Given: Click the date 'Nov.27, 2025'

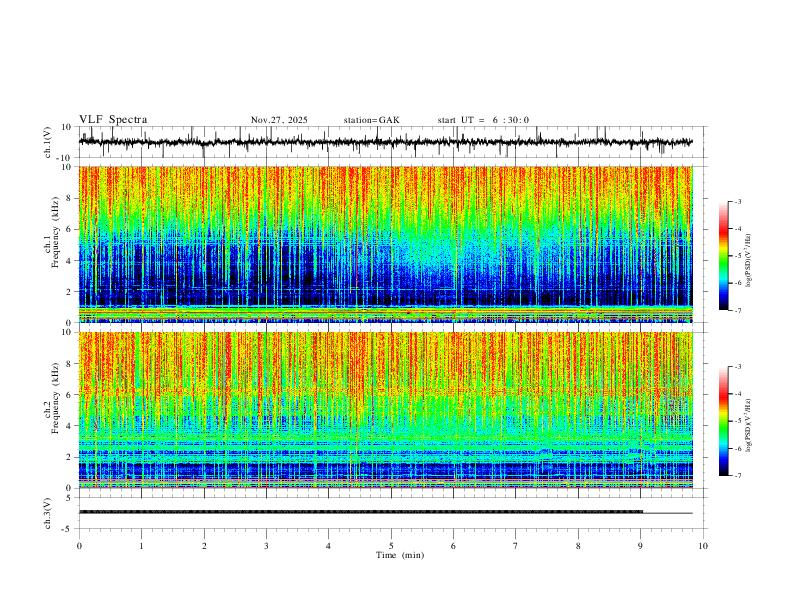Looking at the screenshot, I should point(279,120).
